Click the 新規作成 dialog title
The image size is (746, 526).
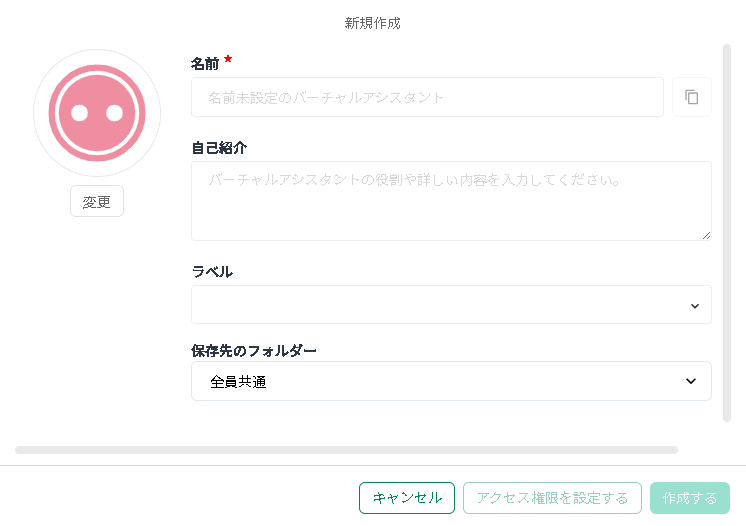[x=373, y=22]
